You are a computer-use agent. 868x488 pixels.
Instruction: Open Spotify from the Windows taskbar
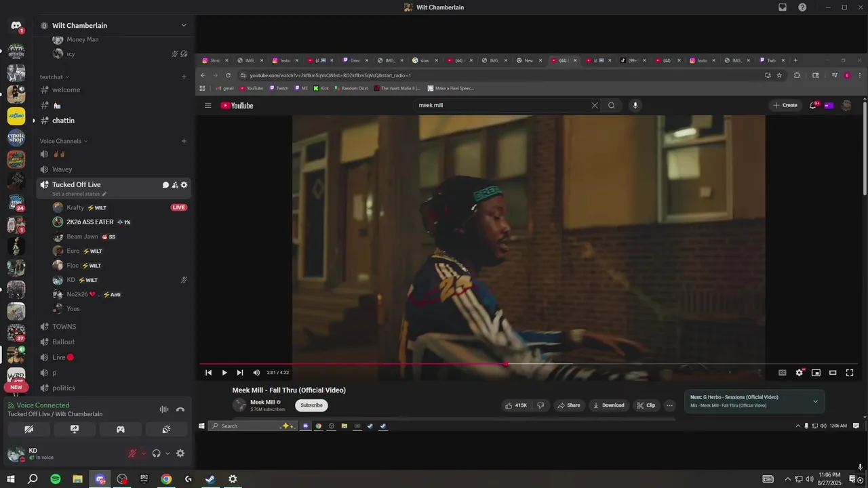coord(56,479)
